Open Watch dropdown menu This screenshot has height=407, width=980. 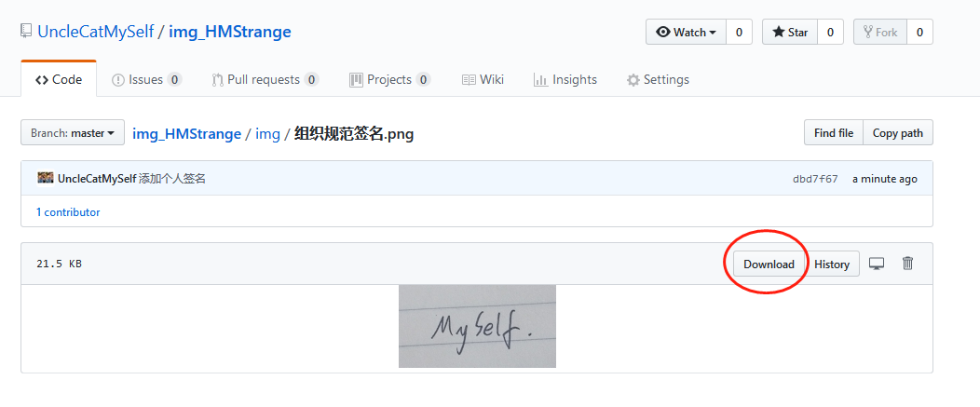point(686,32)
